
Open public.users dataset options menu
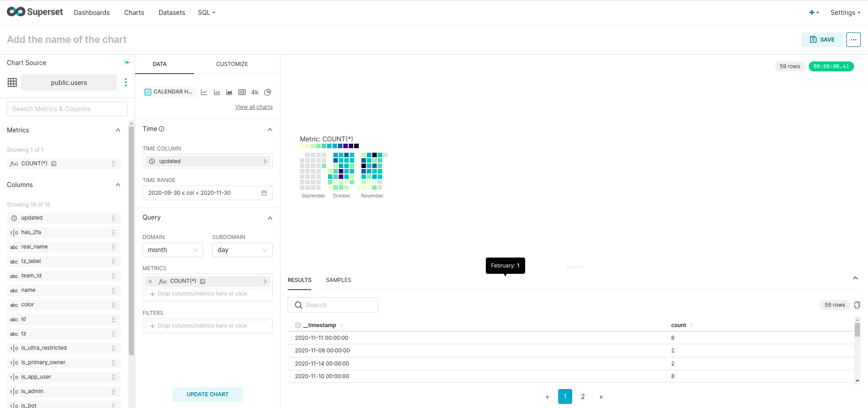[x=126, y=82]
